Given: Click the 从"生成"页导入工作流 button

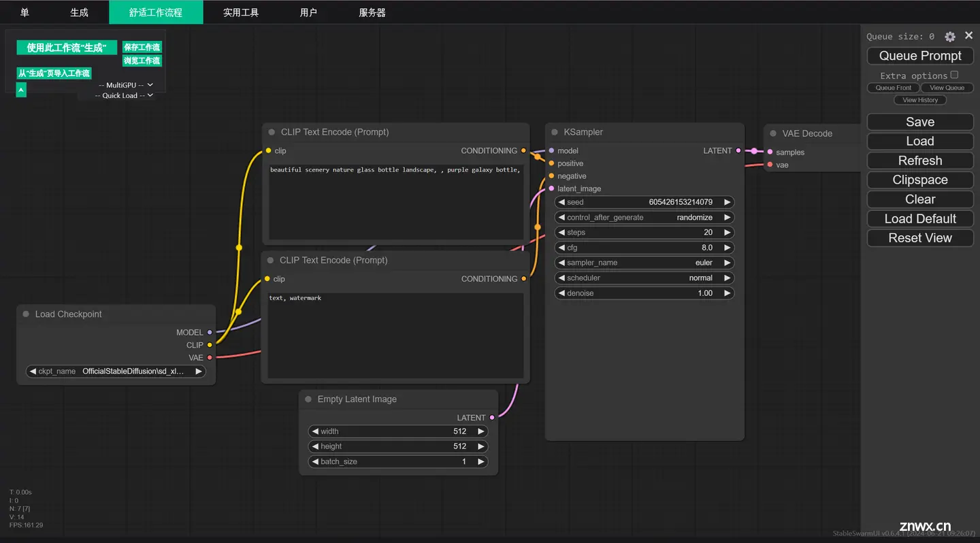Looking at the screenshot, I should point(54,73).
